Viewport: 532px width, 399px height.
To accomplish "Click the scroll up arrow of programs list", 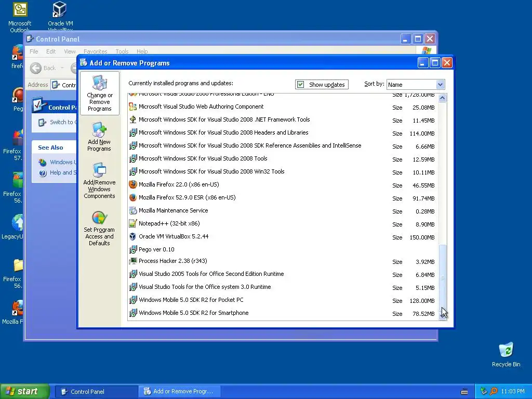I will [x=443, y=98].
